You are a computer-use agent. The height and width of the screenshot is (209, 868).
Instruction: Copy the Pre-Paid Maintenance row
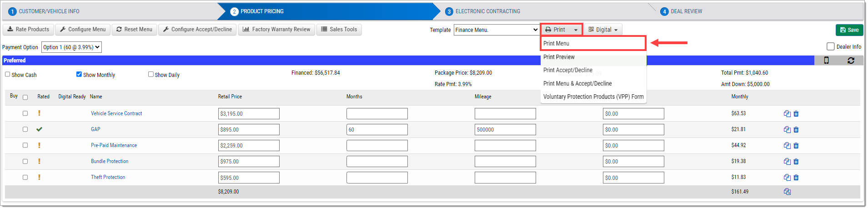pos(787,146)
